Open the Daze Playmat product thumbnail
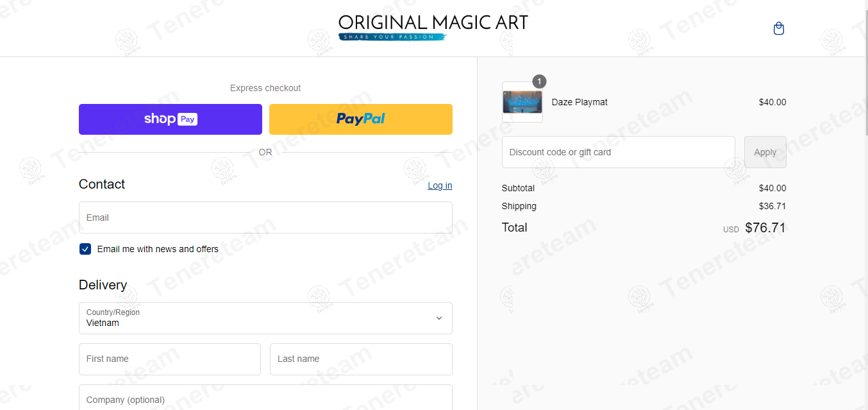Image resolution: width=868 pixels, height=410 pixels. [522, 102]
